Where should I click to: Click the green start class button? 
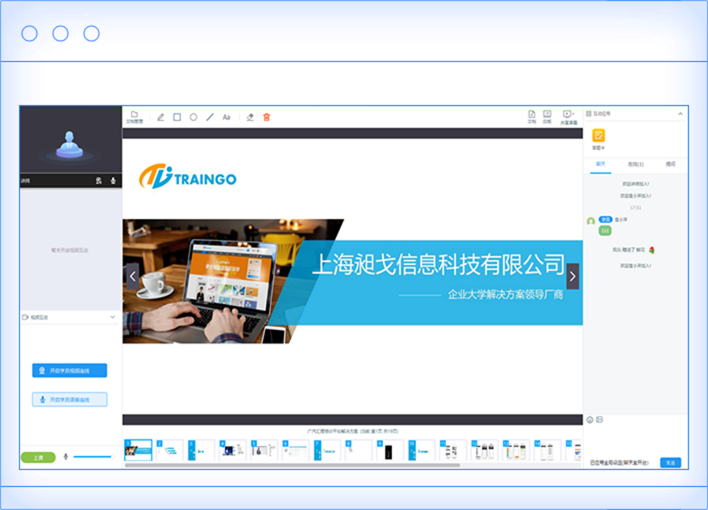tap(38, 457)
